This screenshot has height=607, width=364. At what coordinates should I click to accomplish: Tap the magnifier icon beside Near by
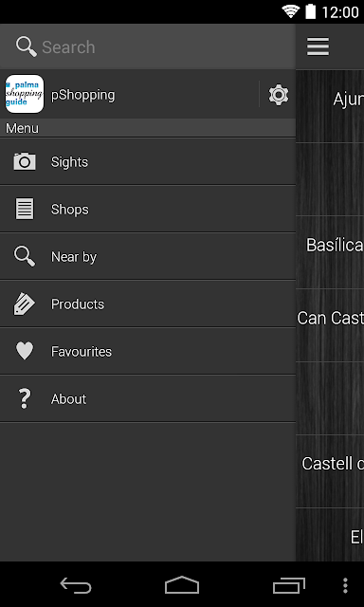coord(25,256)
